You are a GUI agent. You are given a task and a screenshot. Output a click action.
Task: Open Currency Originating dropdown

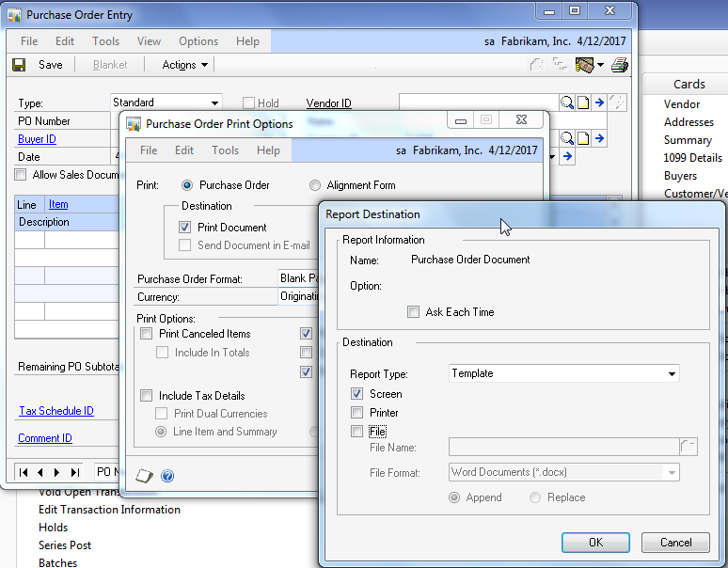pos(297,296)
